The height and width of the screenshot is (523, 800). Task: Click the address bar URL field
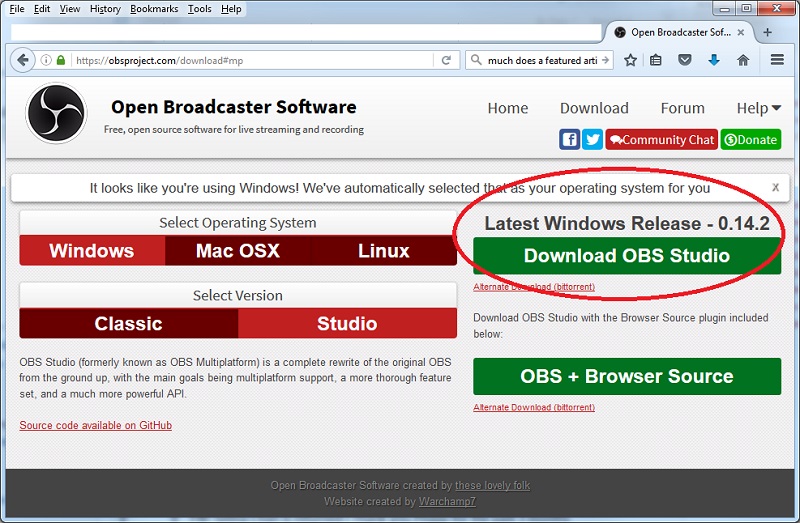pyautogui.click(x=253, y=60)
